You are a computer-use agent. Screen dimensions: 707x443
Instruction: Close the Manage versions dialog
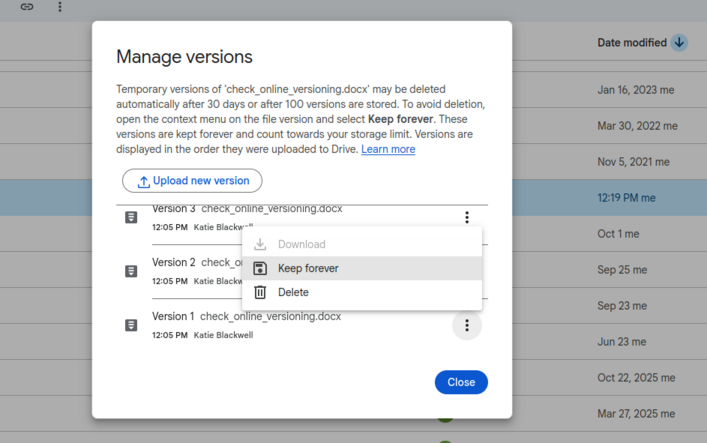[461, 382]
